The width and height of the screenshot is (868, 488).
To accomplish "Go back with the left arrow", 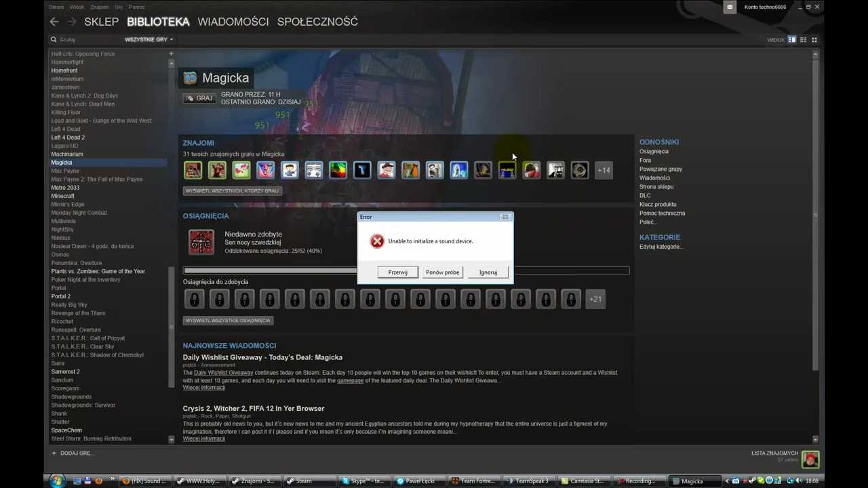I will pos(54,22).
